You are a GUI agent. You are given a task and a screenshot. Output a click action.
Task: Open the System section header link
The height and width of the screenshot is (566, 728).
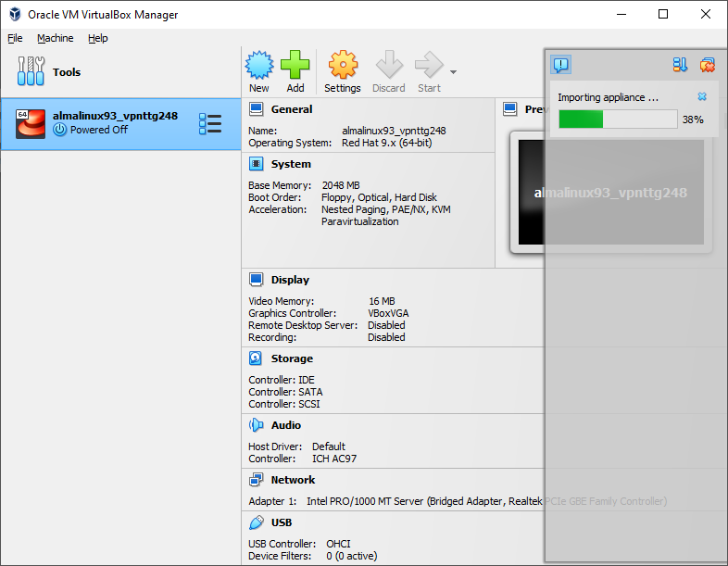pos(291,164)
